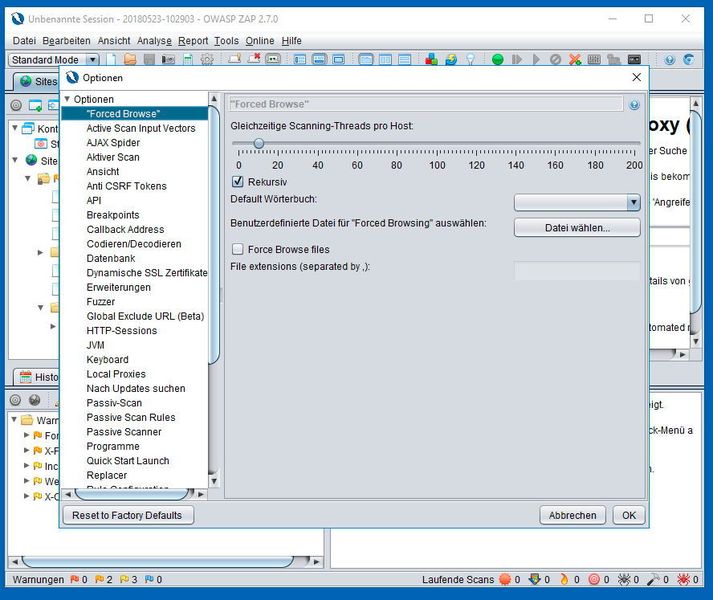
Task: Confirm options with the OK button
Action: [629, 515]
